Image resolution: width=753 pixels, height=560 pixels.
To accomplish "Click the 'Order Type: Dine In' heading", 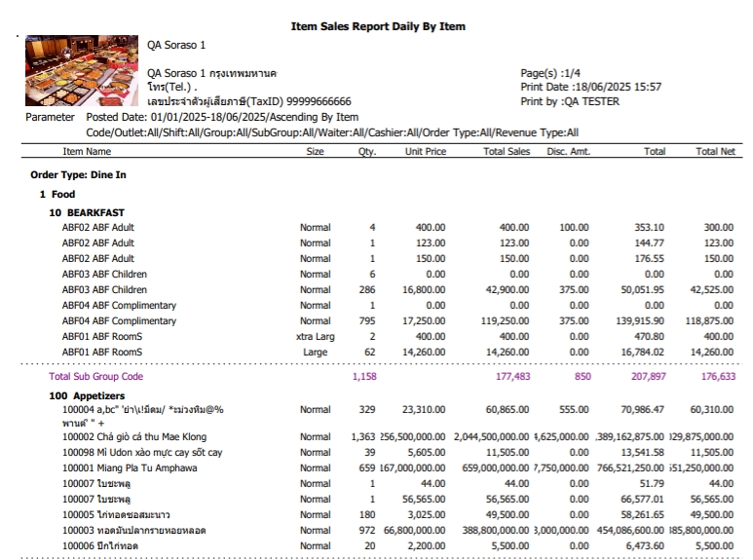I will [78, 175].
